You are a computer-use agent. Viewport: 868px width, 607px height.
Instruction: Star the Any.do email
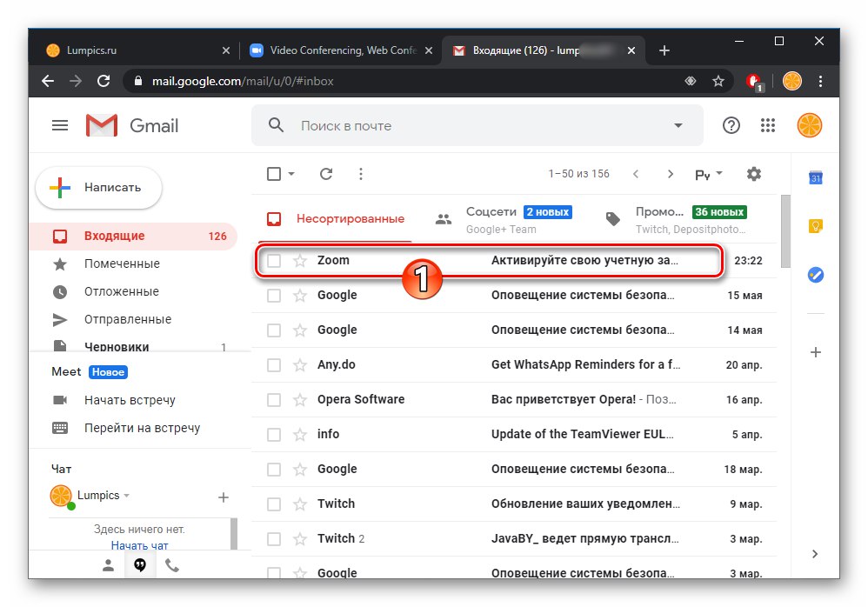[300, 365]
